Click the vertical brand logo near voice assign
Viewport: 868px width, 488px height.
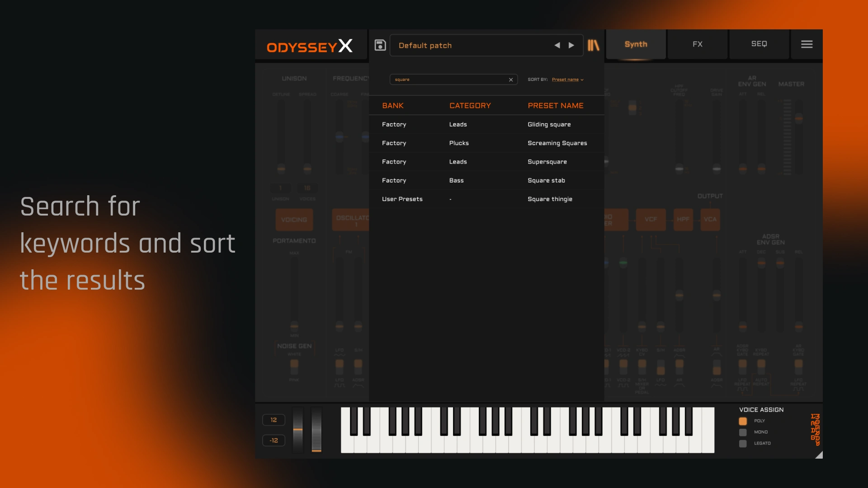coord(815,430)
